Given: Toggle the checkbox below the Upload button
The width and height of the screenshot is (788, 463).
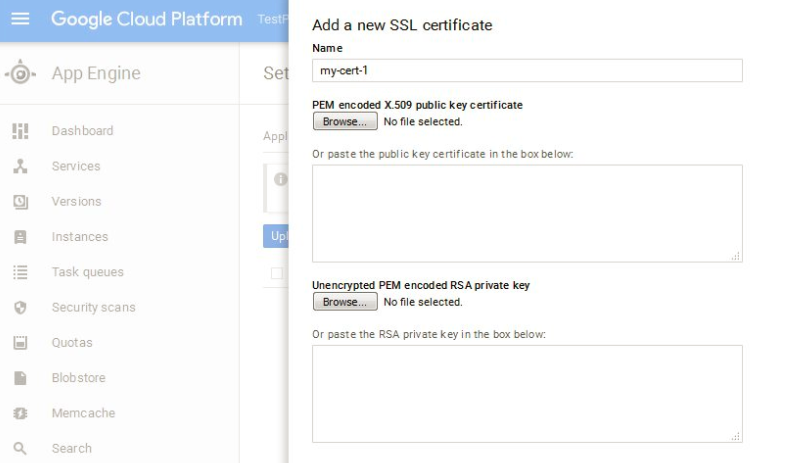Looking at the screenshot, I should click(x=277, y=273).
